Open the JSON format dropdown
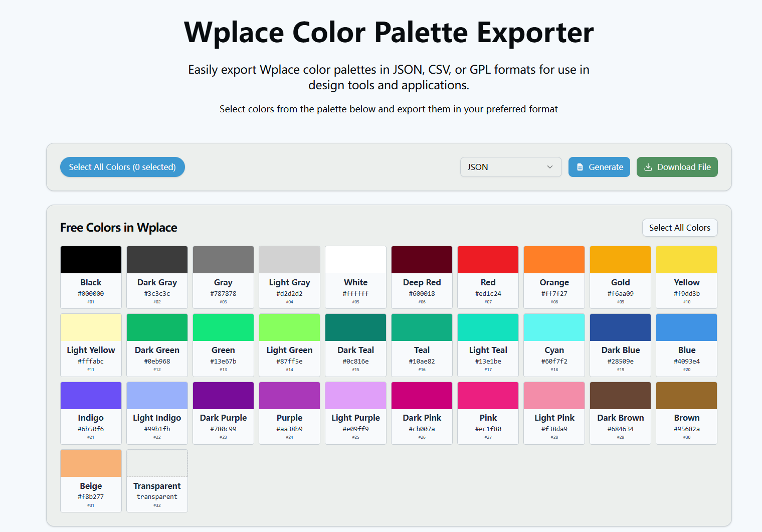The width and height of the screenshot is (762, 532). 510,167
